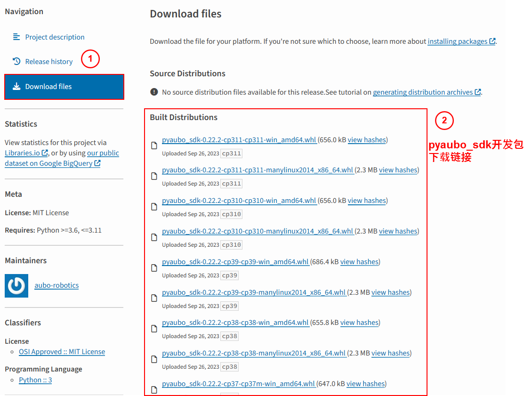View hashes for cp310 win_amd64 wheel
The image size is (532, 396).
click(x=367, y=201)
